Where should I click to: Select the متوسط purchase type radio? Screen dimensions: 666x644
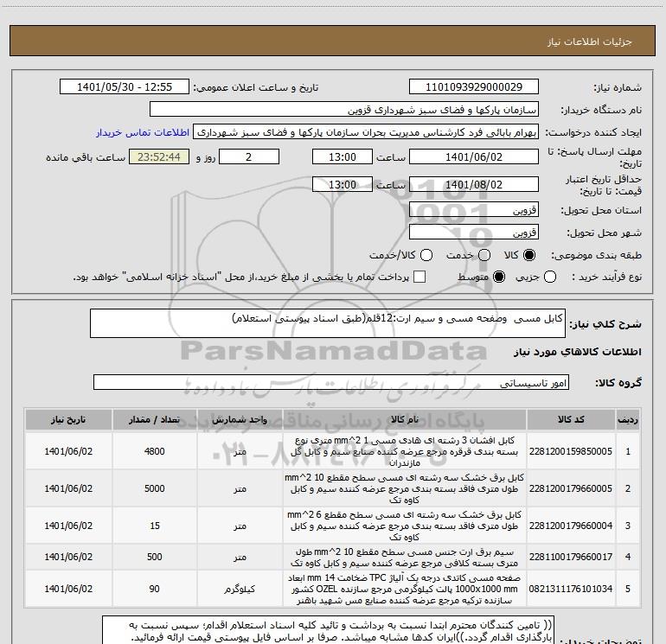pyautogui.click(x=499, y=277)
